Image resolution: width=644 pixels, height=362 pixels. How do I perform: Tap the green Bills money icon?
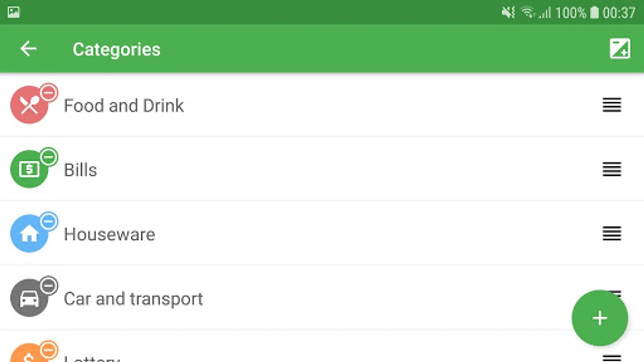click(29, 169)
